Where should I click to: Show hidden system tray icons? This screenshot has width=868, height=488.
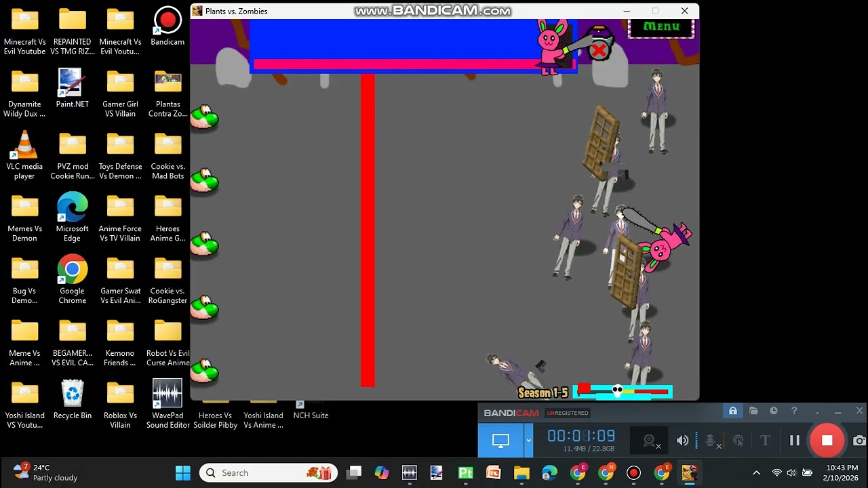click(x=756, y=472)
